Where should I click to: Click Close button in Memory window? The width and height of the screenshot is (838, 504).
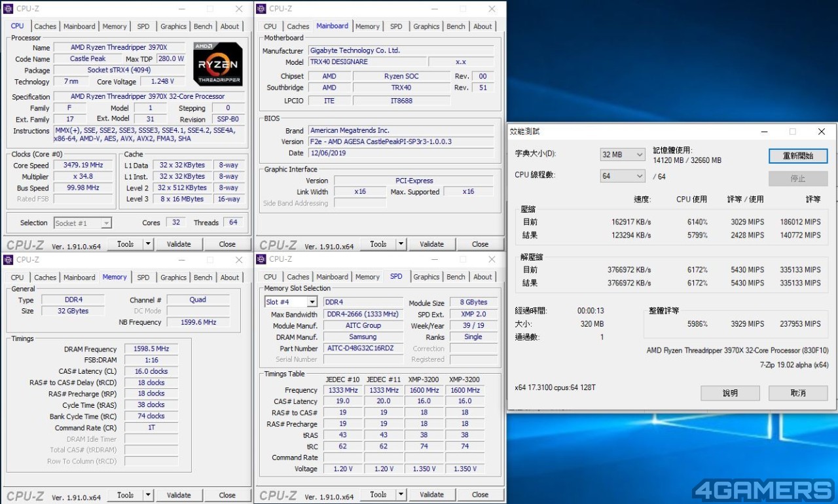point(227,495)
